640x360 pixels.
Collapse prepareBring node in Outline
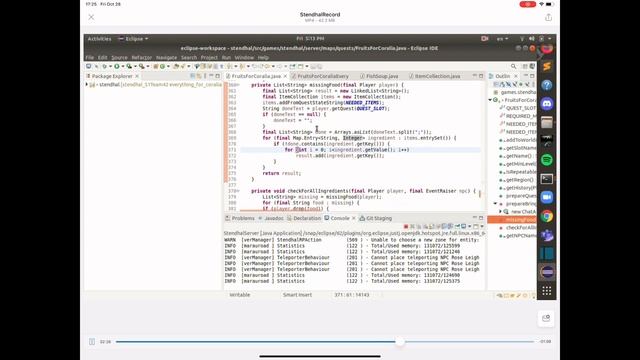pyautogui.click(x=495, y=203)
